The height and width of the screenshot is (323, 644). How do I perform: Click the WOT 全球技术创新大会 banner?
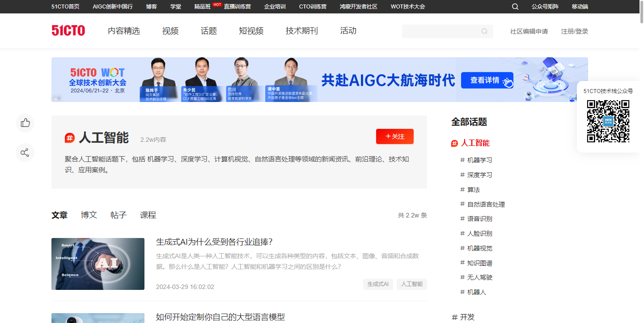click(x=320, y=80)
